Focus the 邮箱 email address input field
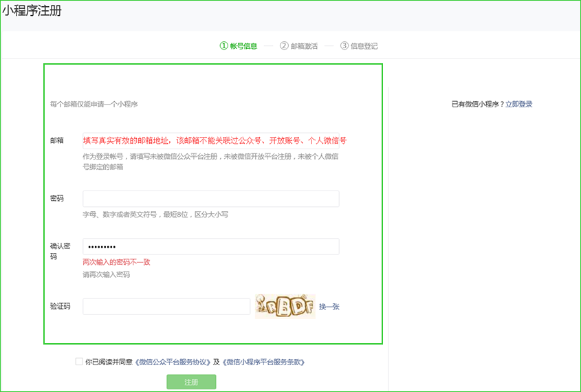This screenshot has height=392, width=581. 210,141
